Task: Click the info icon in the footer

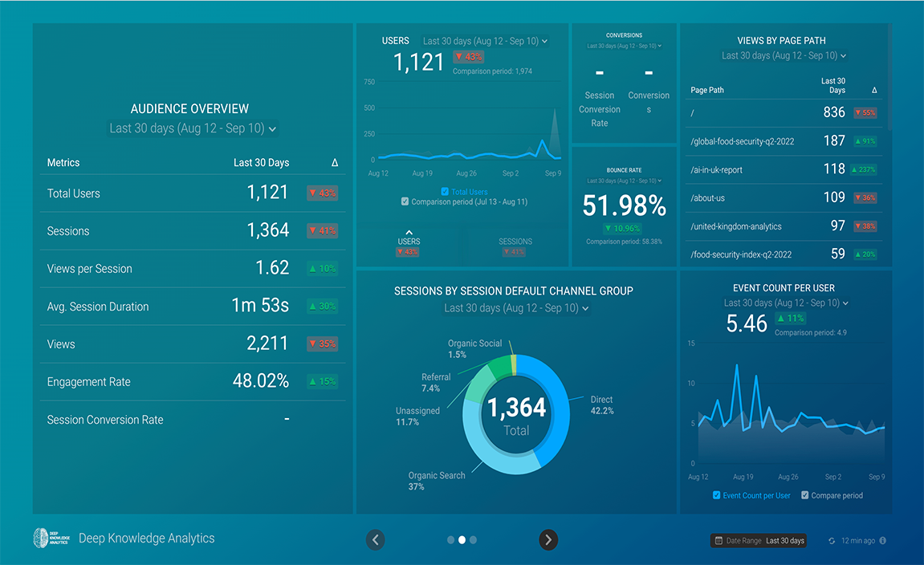Action: coord(883,541)
